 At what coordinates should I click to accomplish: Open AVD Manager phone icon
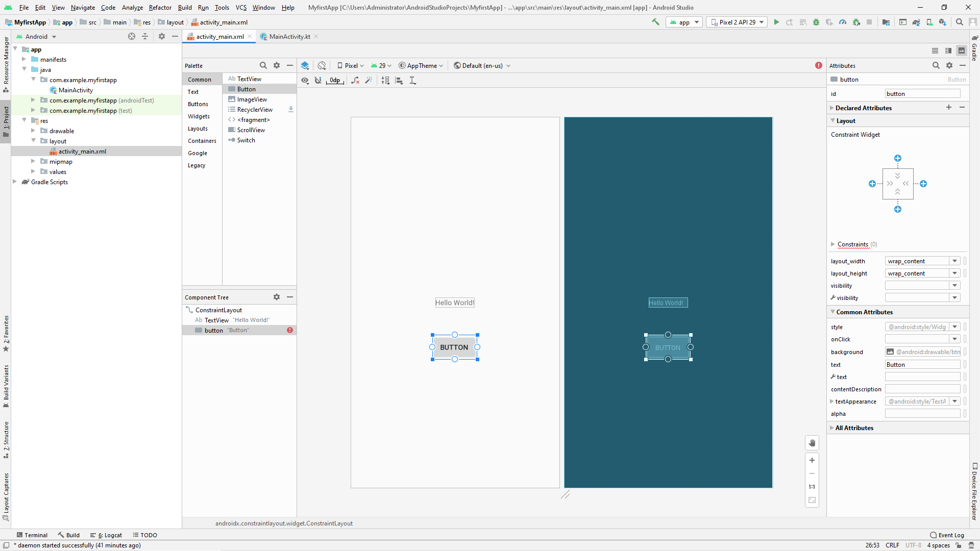929,22
